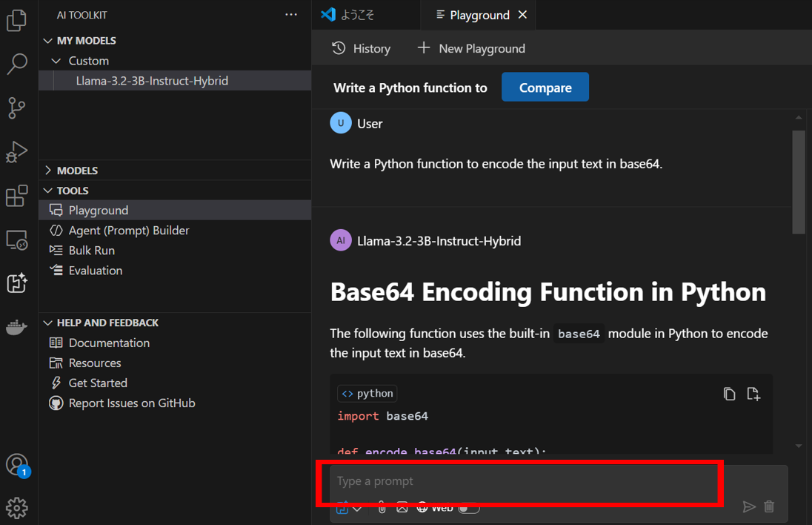Toggle the Web search switch
Image resolution: width=812 pixels, height=525 pixels.
pyautogui.click(x=469, y=508)
